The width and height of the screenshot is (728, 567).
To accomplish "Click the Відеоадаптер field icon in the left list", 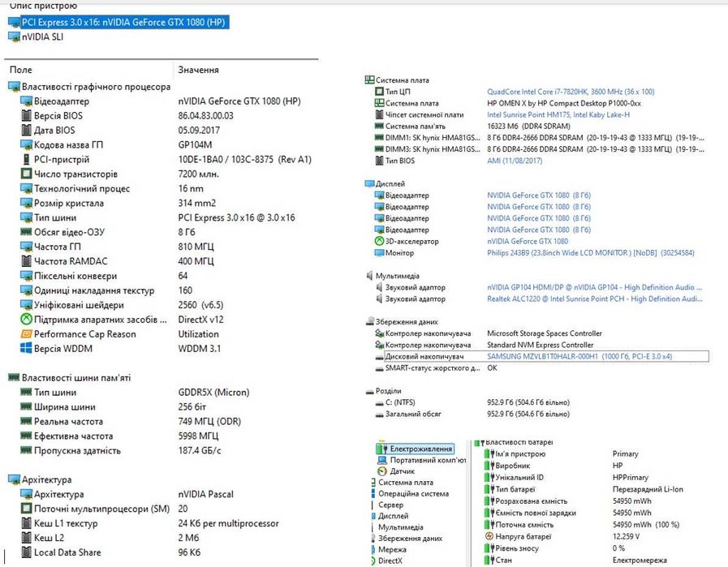I will 27,101.
